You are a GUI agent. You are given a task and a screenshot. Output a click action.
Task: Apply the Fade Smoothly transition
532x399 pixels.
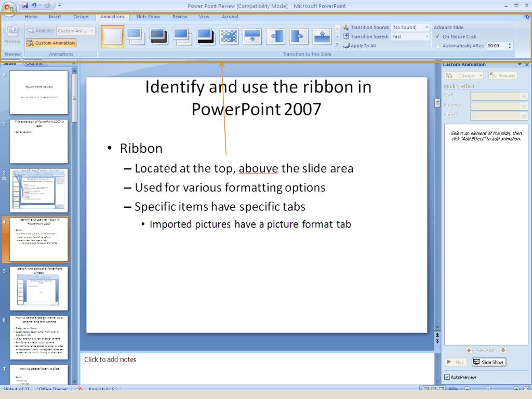[136, 36]
